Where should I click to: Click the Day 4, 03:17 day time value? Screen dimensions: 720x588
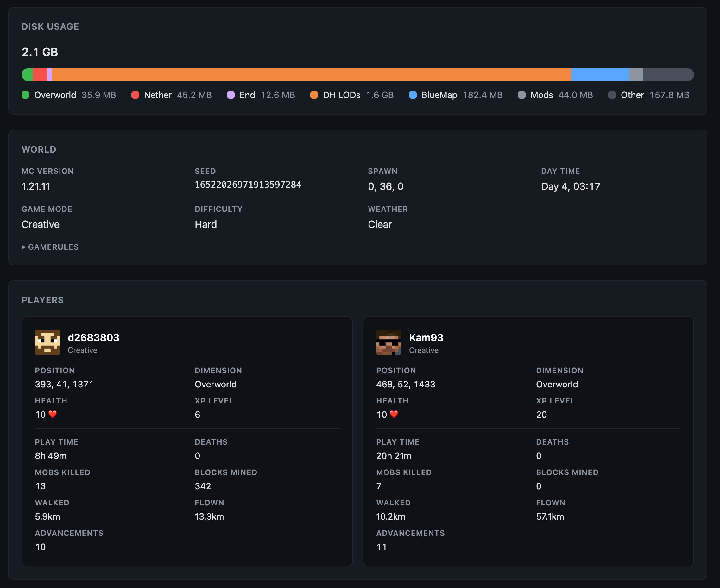570,187
